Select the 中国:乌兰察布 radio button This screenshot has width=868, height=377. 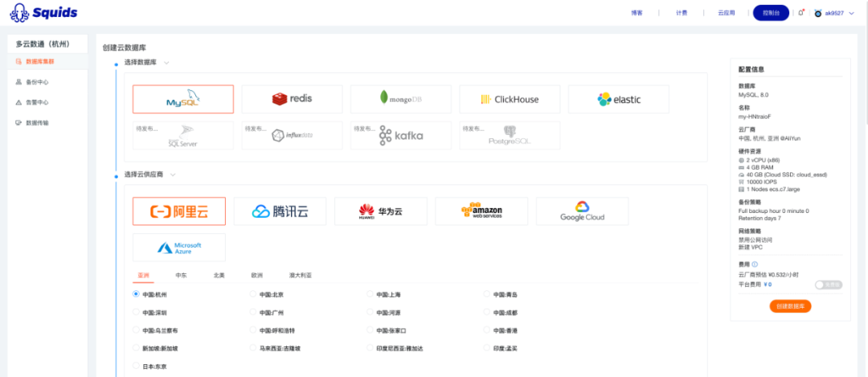click(x=136, y=330)
